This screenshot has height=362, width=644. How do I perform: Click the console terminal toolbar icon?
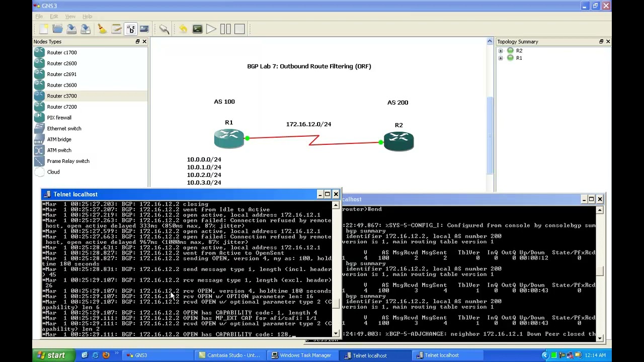tap(197, 29)
